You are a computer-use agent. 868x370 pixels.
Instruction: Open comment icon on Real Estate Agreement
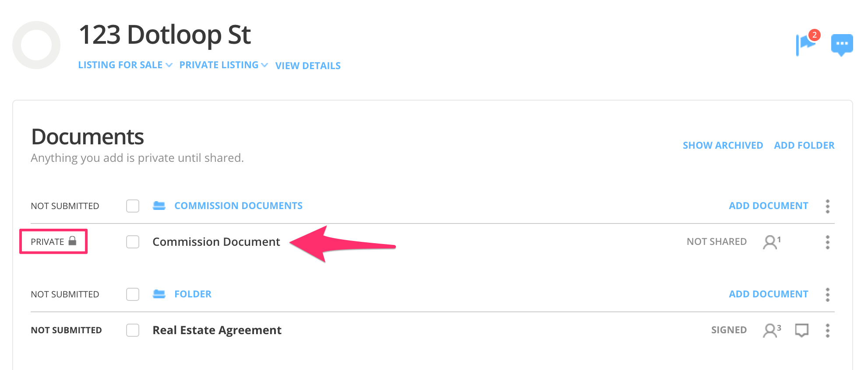pyautogui.click(x=801, y=330)
